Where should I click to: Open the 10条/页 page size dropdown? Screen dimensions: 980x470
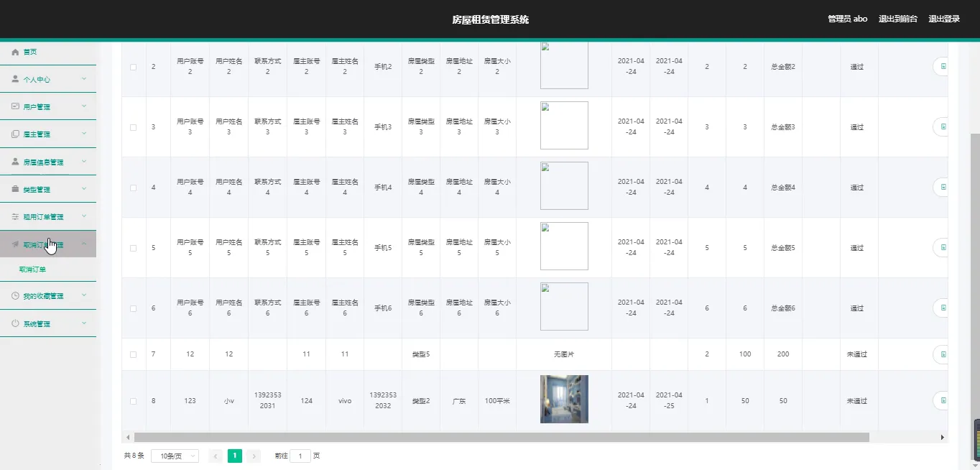pyautogui.click(x=175, y=456)
